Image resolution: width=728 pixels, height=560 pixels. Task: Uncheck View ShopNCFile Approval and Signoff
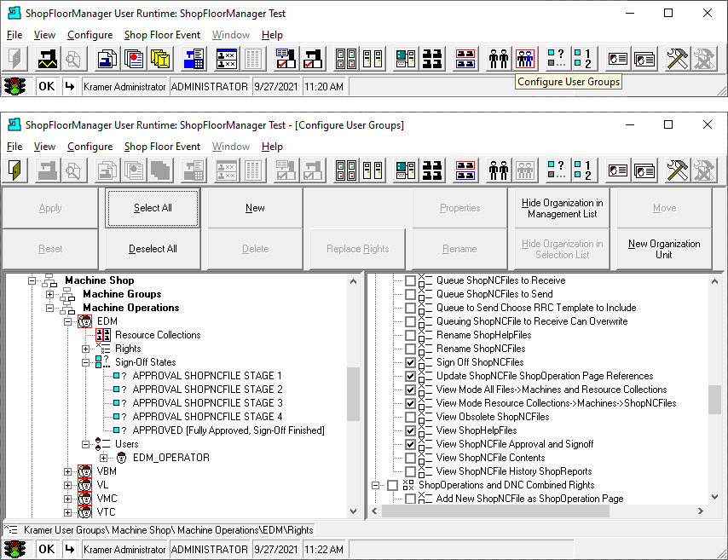410,444
